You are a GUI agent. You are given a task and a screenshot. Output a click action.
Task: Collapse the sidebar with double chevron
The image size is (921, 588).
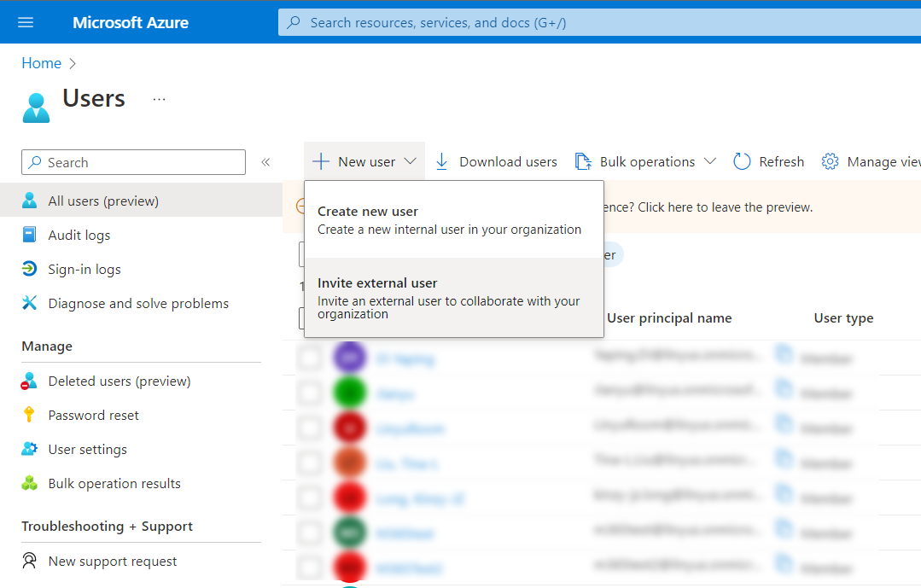click(265, 162)
